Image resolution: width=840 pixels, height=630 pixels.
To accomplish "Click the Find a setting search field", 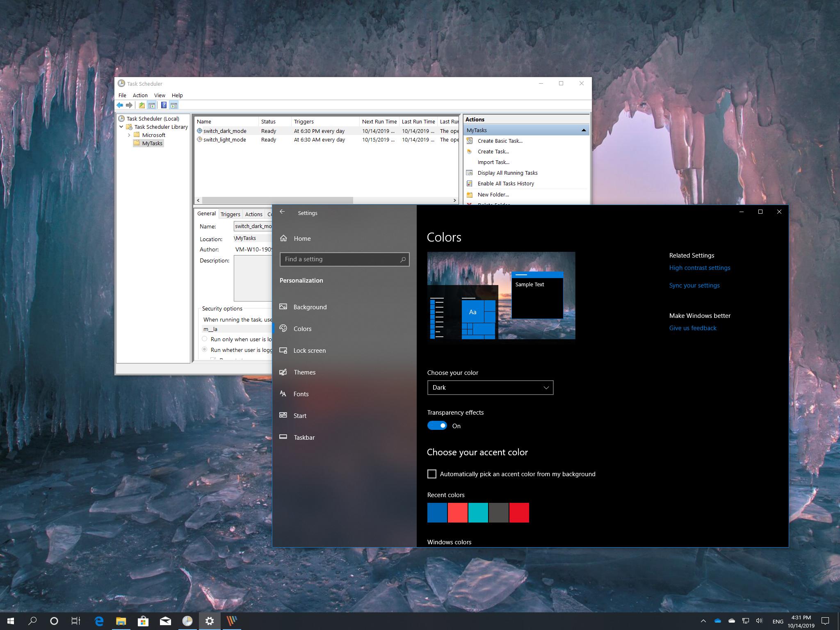I will (x=345, y=259).
